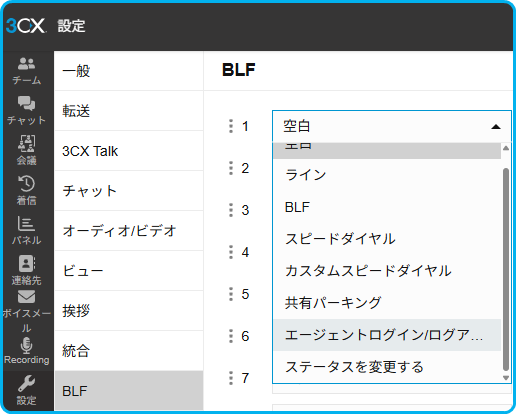Image resolution: width=516 pixels, height=414 pixels.
Task: Open the パネル sidebar icon
Action: click(x=26, y=231)
